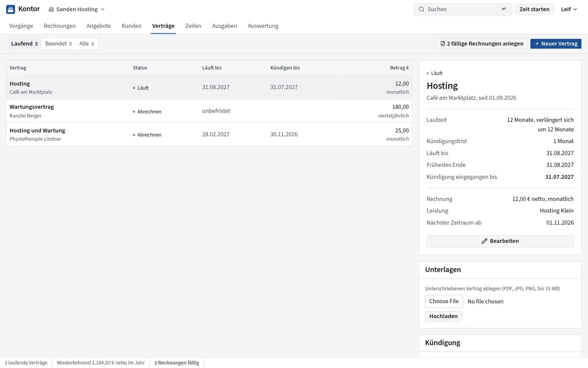Select the Wartungsvertrag Kanzlei Berger row
Image resolution: width=588 pixels, height=368 pixels.
209,111
